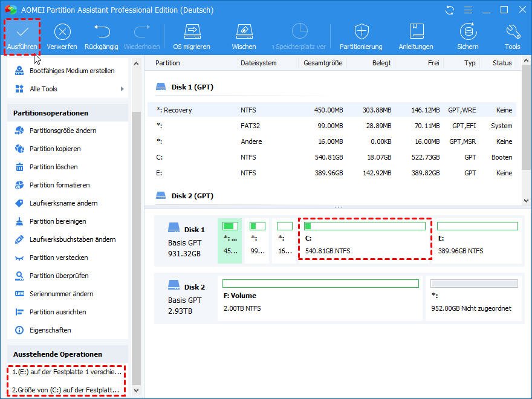Open the Tools wrench menu

(x=512, y=37)
